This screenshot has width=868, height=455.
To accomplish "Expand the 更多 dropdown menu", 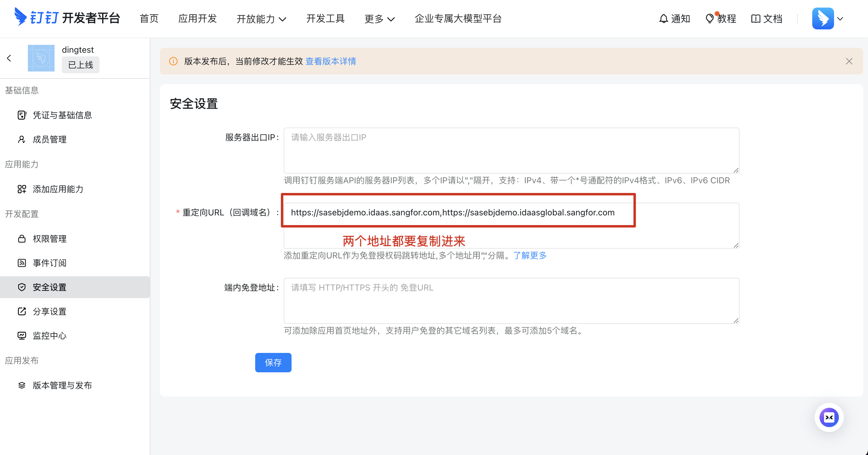I will tap(379, 19).
